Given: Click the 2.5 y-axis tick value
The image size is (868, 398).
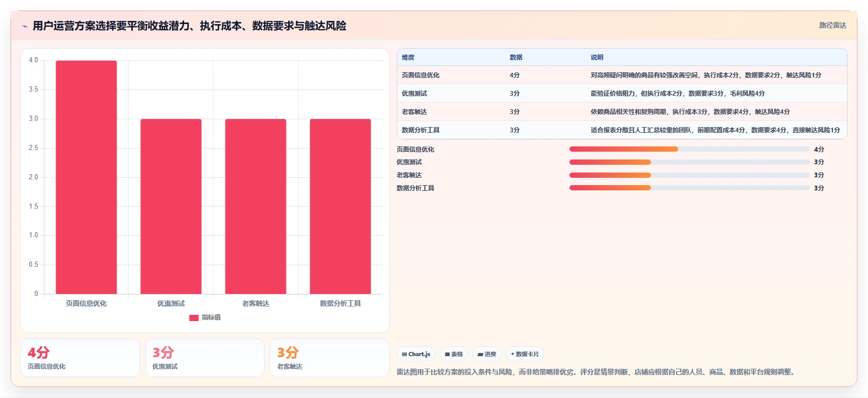Looking at the screenshot, I should (33, 148).
